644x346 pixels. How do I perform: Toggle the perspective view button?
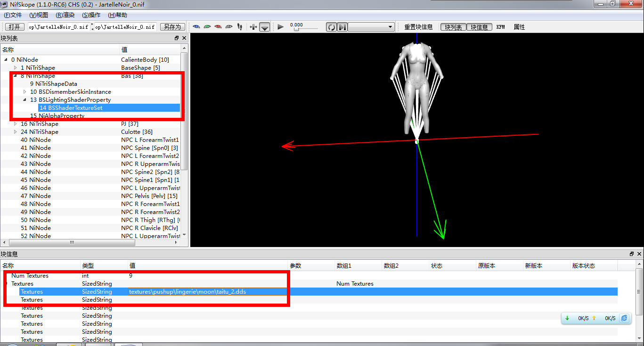pos(265,27)
